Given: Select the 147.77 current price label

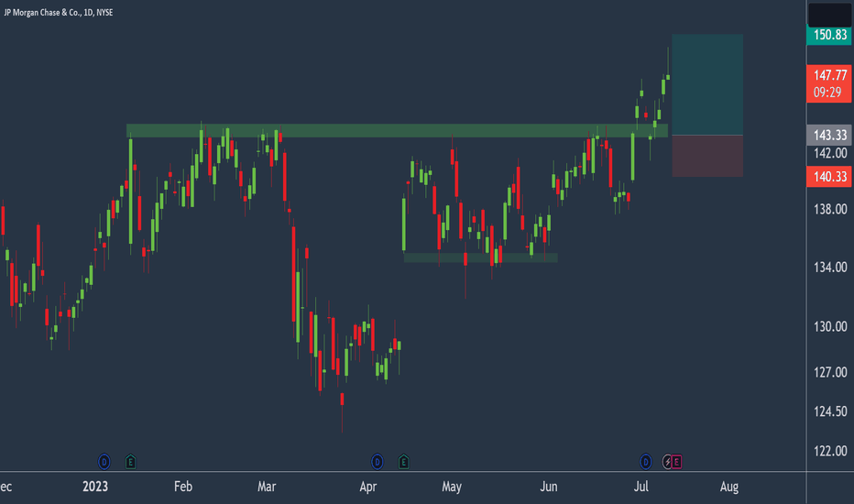Looking at the screenshot, I should (x=829, y=75).
